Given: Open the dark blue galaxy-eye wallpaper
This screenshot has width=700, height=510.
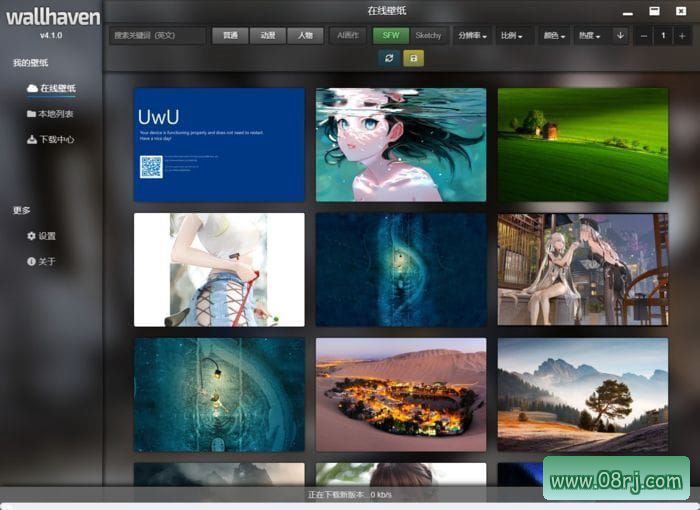Looking at the screenshot, I should (401, 270).
